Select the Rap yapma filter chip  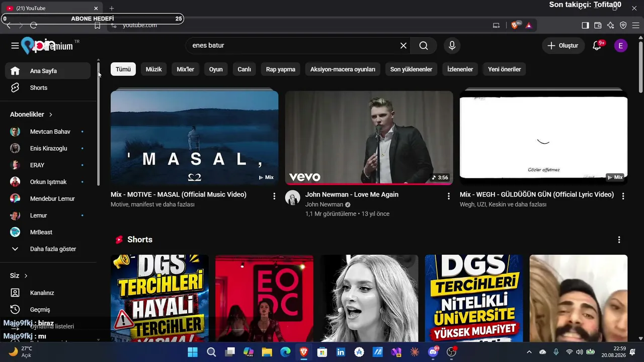(x=281, y=69)
